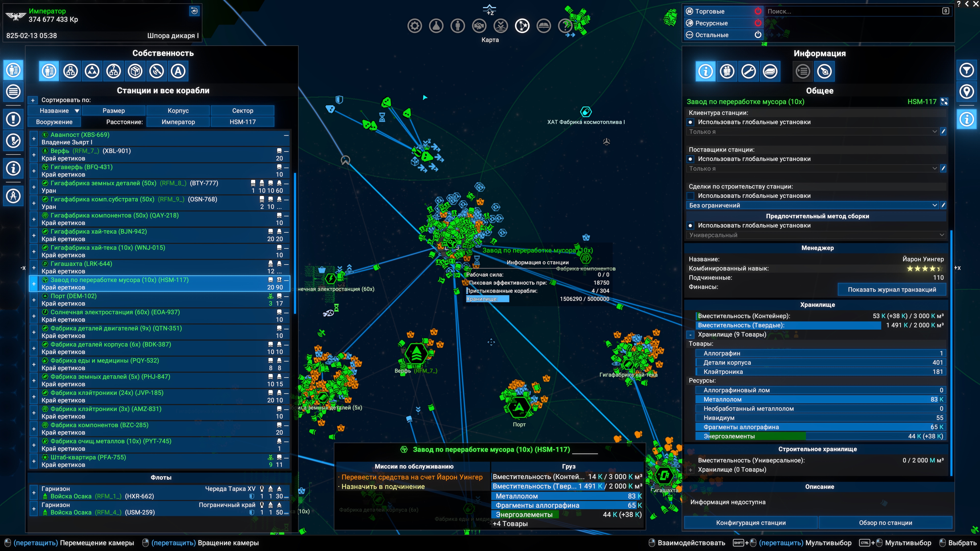Check global settings box under Сделки по строительству
980x551 pixels.
point(690,196)
